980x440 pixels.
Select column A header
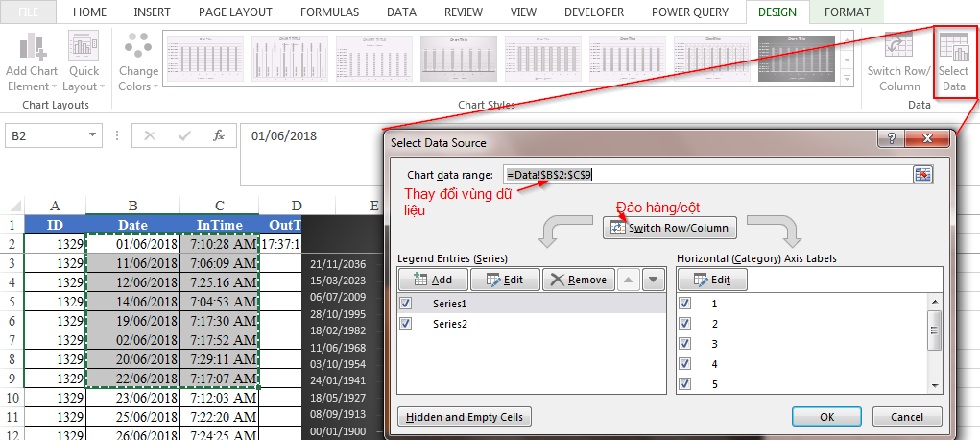(x=55, y=206)
